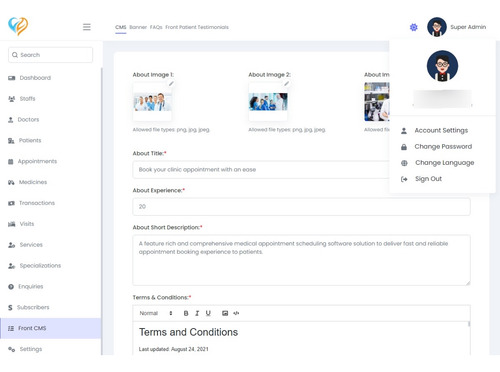
Task: Apply italic formatting in Terms editor
Action: [x=197, y=313]
